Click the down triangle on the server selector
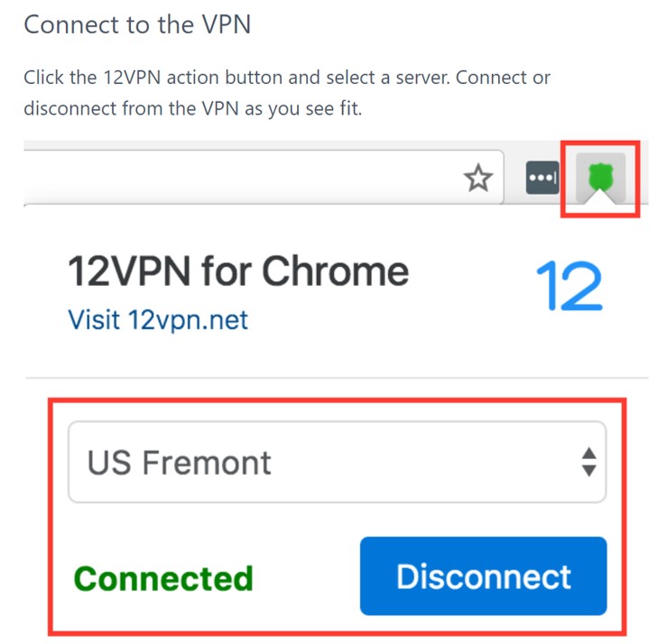The height and width of the screenshot is (644, 658). [588, 471]
